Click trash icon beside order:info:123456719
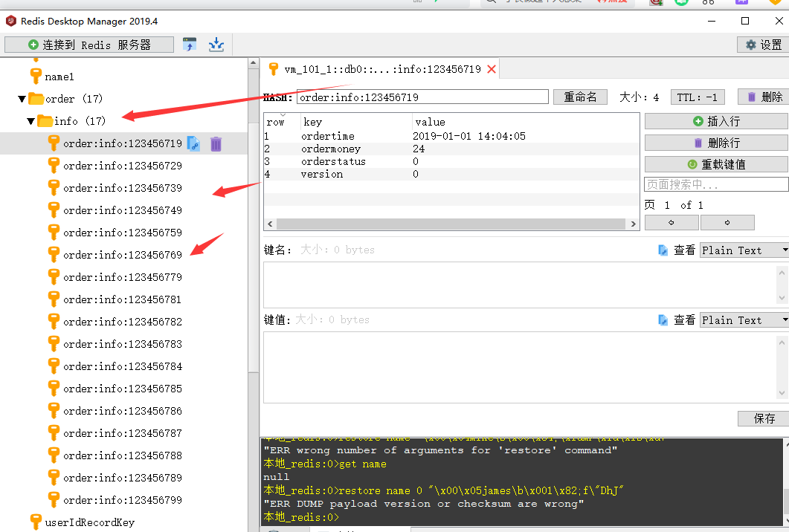Viewport: 789px width, 532px height. pos(216,144)
